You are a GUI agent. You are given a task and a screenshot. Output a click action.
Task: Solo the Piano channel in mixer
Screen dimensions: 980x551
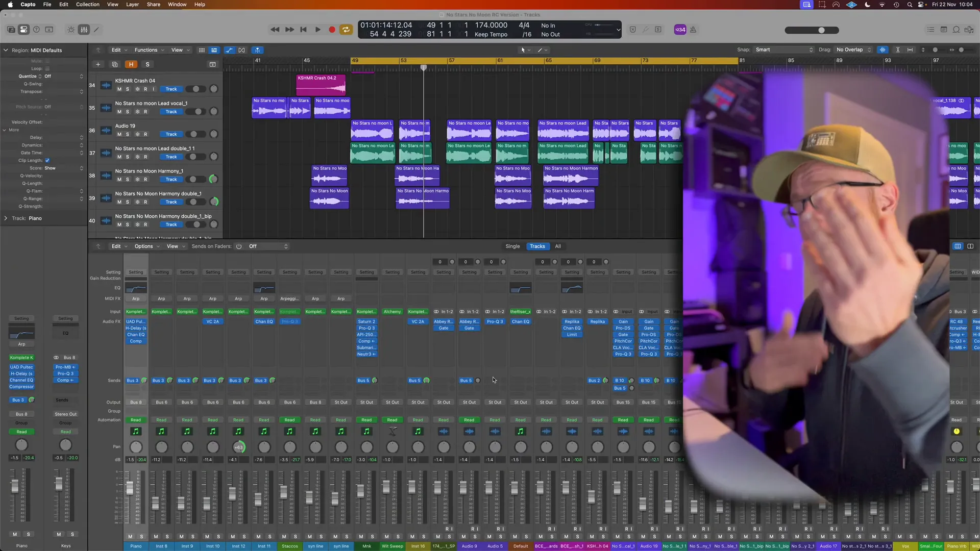(141, 537)
